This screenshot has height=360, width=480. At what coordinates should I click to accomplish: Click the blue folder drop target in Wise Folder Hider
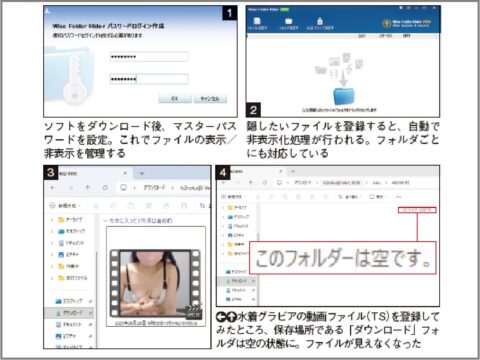click(343, 96)
